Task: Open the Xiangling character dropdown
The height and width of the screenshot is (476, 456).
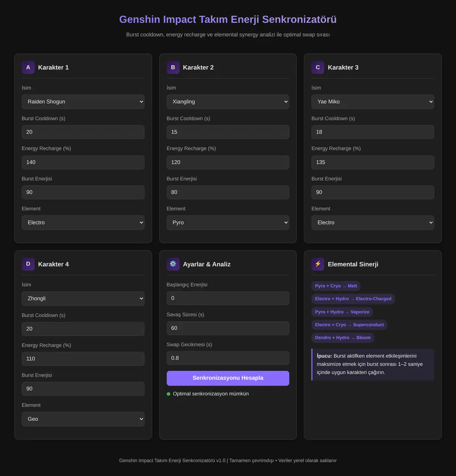Action: point(228,102)
